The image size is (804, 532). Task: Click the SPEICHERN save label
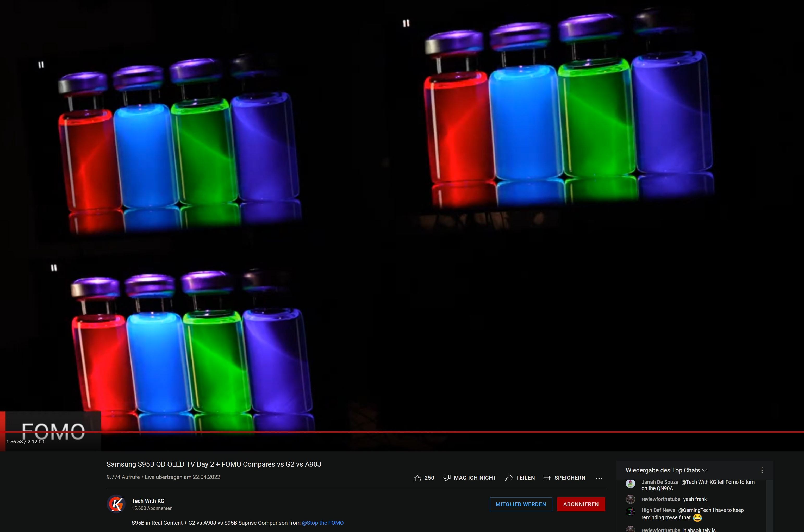(570, 478)
